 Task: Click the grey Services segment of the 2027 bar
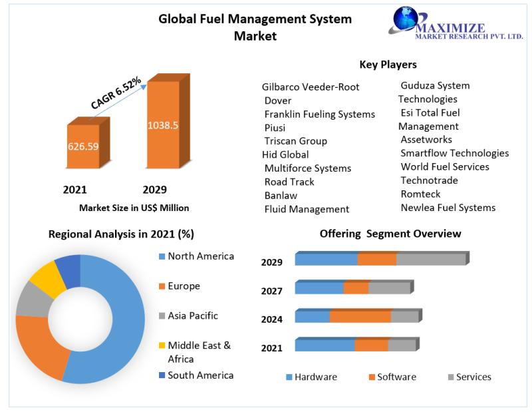(x=391, y=288)
